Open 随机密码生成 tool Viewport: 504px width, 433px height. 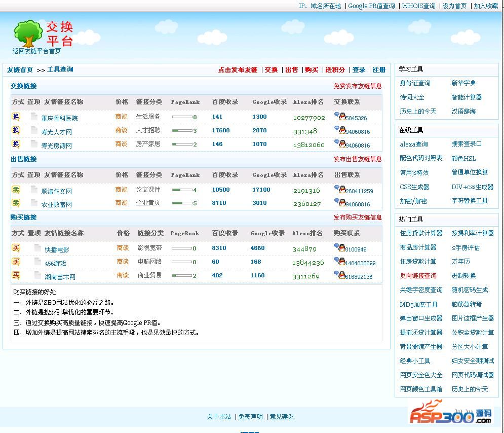click(470, 290)
